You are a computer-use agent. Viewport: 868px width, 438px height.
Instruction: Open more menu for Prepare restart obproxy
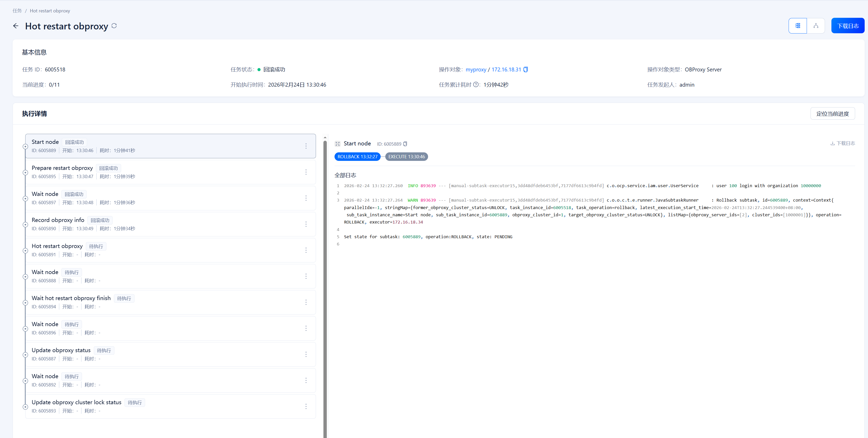(306, 172)
